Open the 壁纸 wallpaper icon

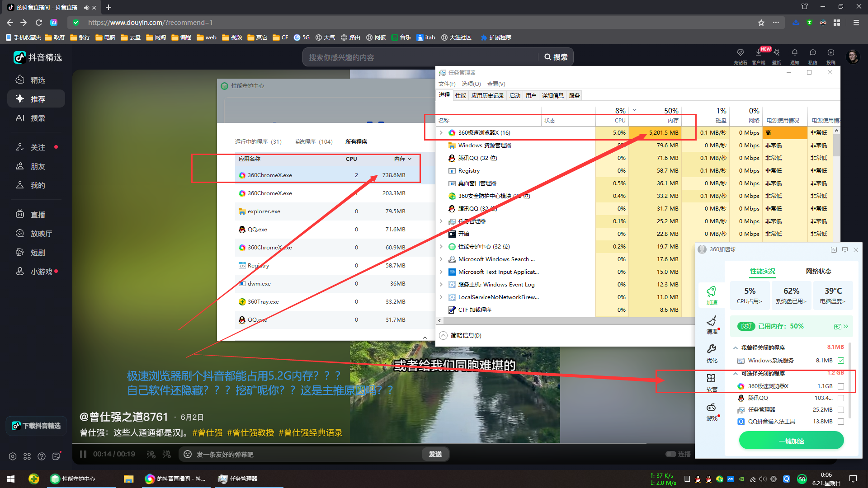click(x=777, y=53)
